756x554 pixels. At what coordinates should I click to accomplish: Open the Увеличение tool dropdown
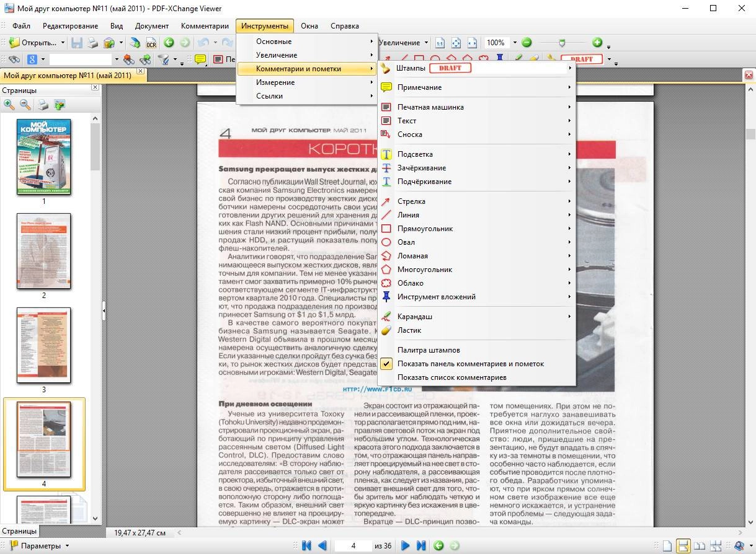(426, 43)
